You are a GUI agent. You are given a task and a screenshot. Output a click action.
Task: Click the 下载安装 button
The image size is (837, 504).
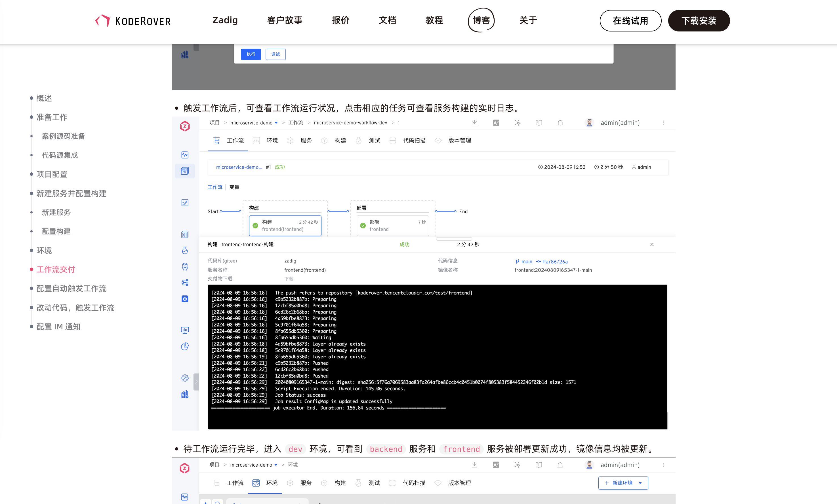point(699,21)
